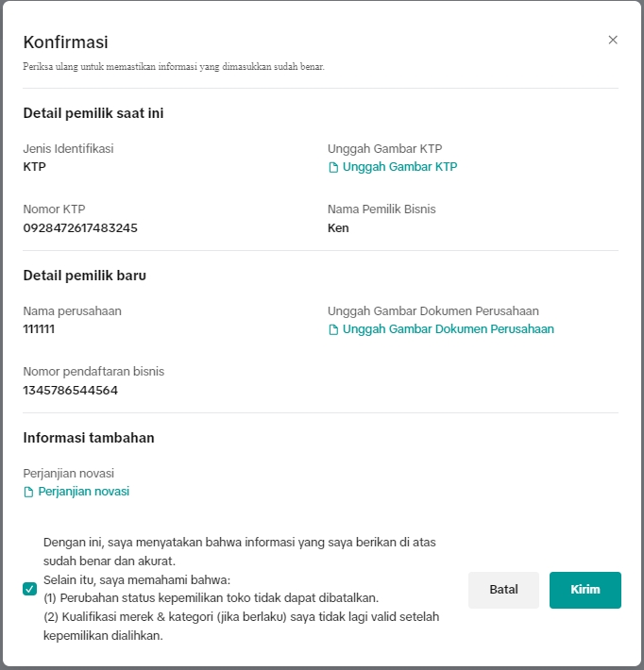Untick the information accuracy declaration checkbox
Image resolution: width=644 pixels, height=670 pixels.
(30, 589)
